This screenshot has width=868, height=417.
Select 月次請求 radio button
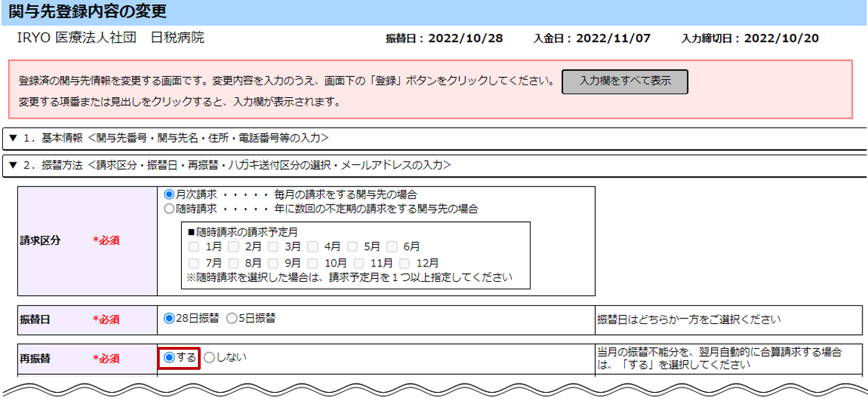169,194
